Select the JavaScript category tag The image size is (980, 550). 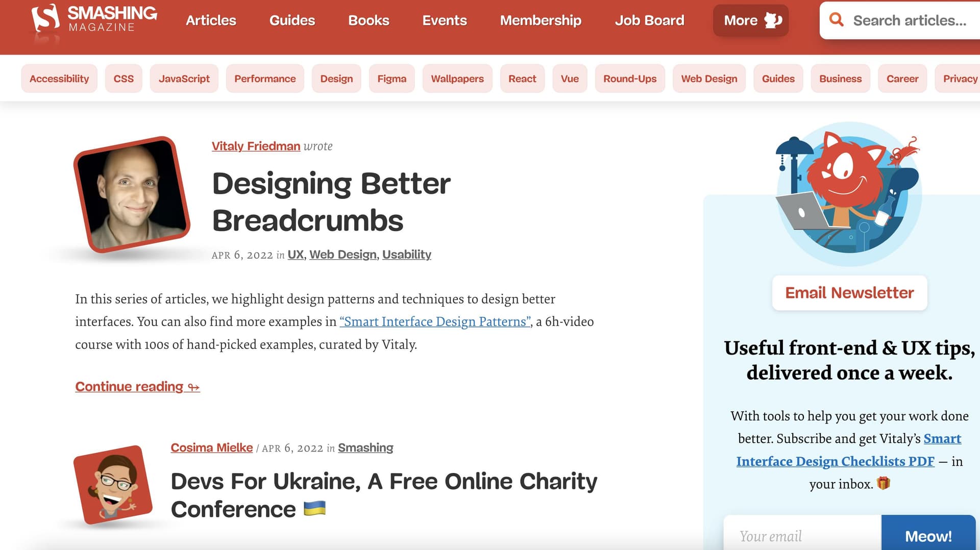coord(184,79)
